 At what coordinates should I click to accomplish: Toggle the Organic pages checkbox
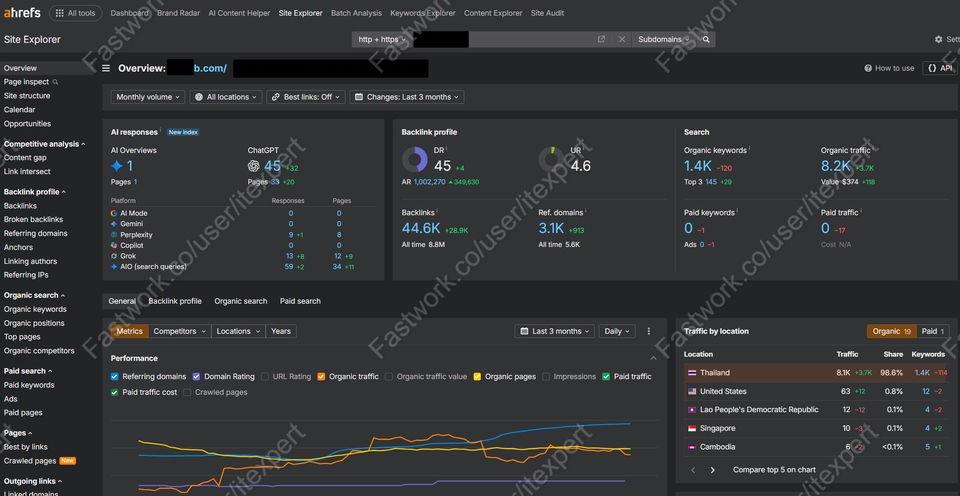pos(478,377)
